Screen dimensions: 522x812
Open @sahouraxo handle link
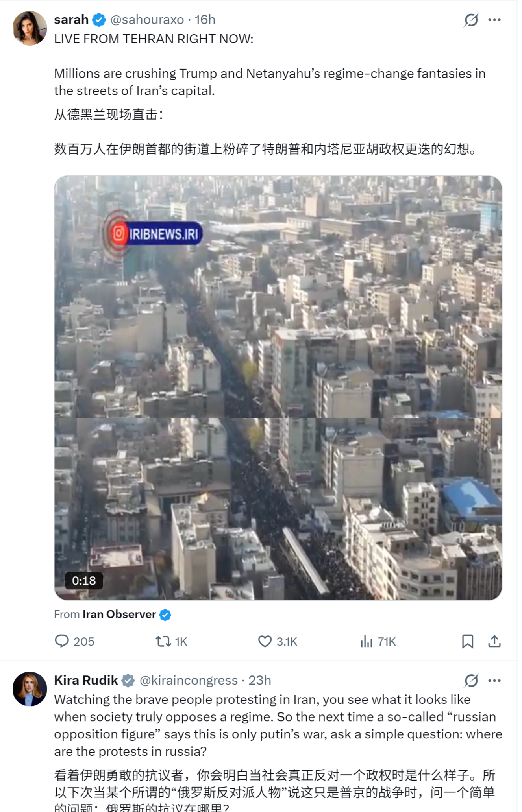pyautogui.click(x=147, y=20)
